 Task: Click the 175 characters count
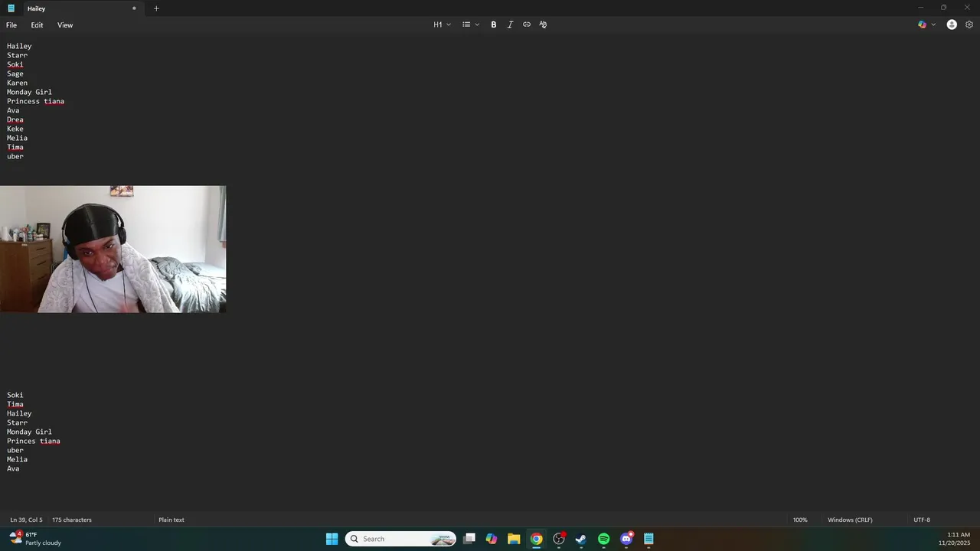click(x=72, y=520)
